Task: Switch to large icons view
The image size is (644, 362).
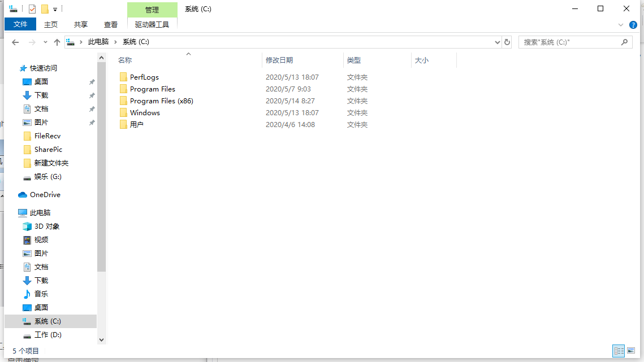Action: click(632, 351)
